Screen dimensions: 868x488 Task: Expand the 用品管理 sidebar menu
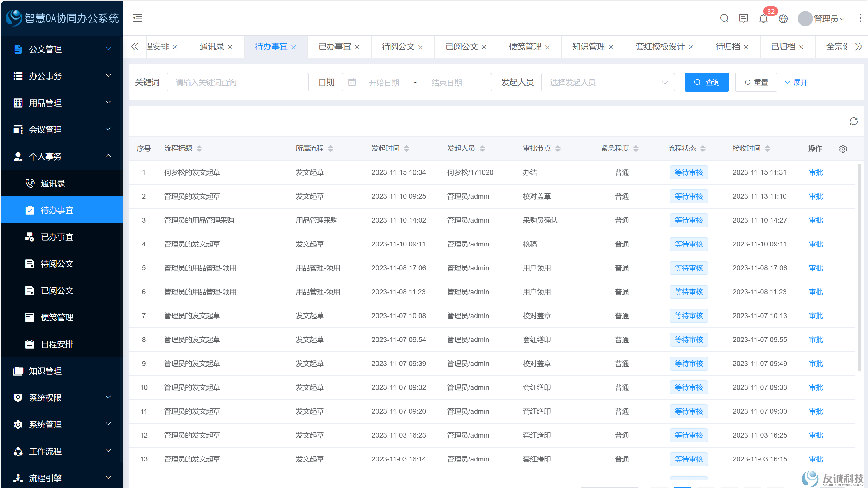point(62,103)
